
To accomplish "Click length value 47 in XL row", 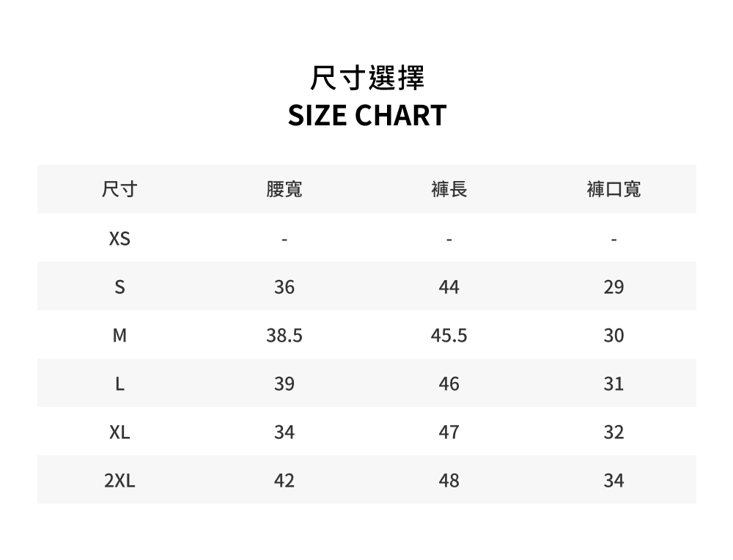I will 449,432.
